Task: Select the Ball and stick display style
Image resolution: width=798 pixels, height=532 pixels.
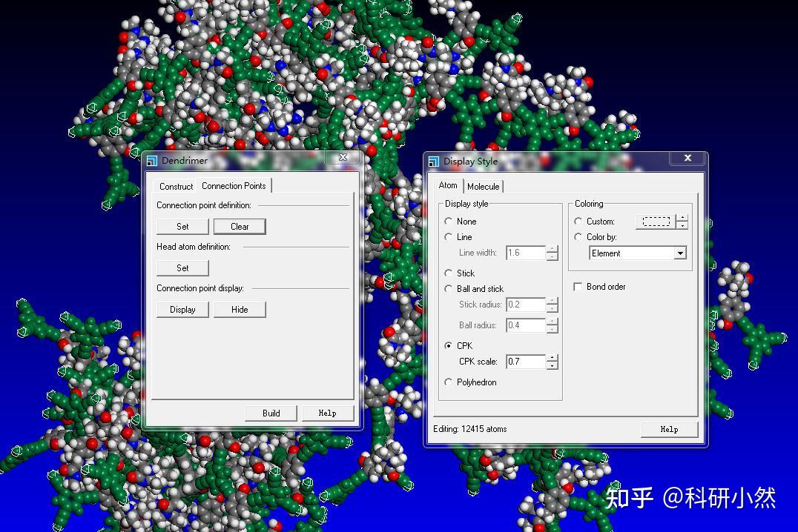Action: [x=448, y=289]
